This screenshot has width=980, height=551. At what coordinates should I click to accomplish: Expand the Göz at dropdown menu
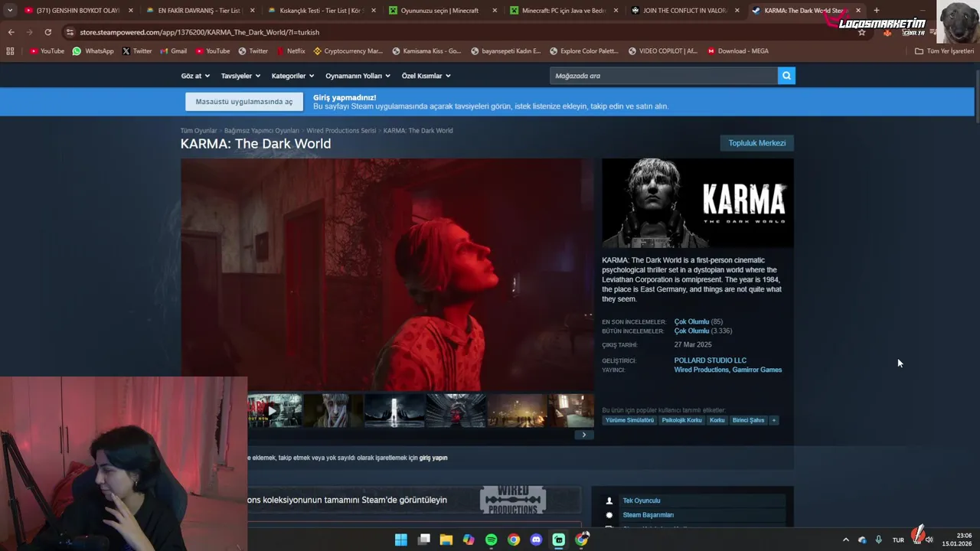(x=195, y=76)
